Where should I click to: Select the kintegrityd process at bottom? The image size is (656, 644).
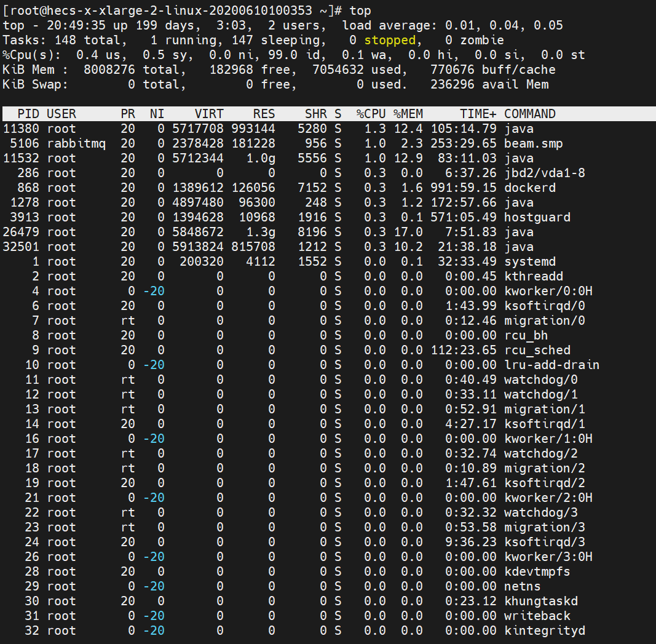[545, 630]
